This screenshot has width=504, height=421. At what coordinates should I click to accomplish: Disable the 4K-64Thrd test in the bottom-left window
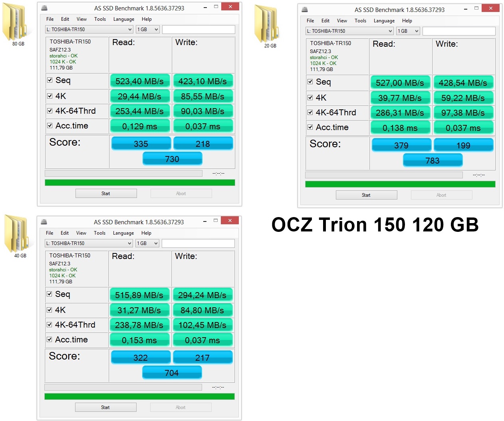click(x=50, y=325)
